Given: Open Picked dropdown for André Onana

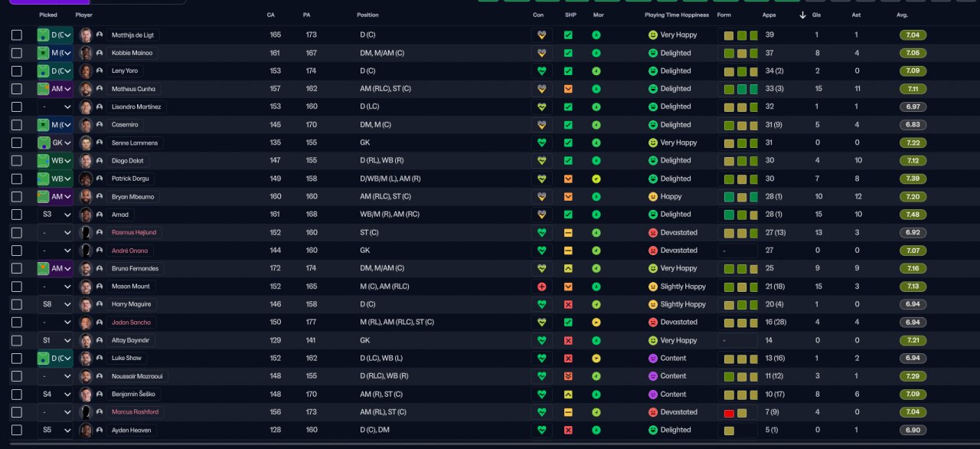Looking at the screenshot, I should pyautogui.click(x=55, y=251).
